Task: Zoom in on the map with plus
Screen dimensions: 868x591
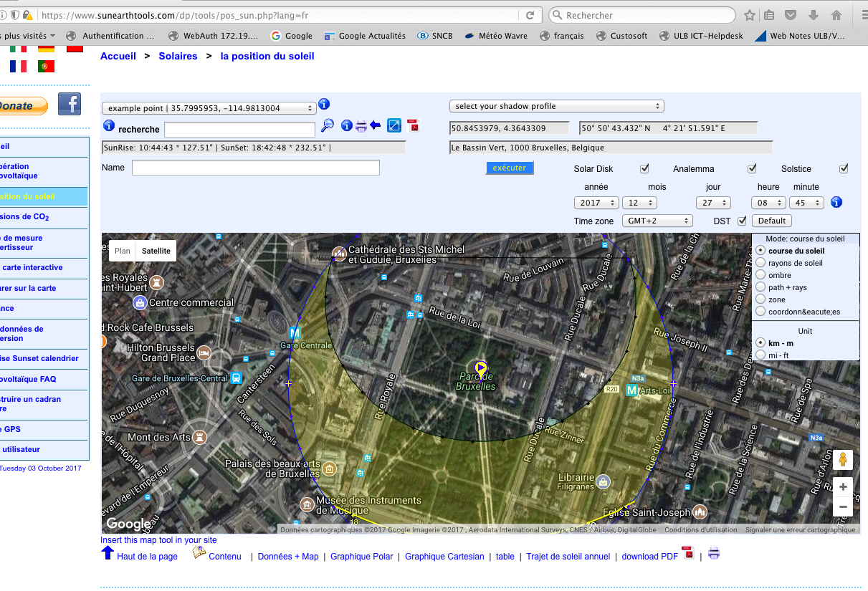Action: click(x=843, y=487)
